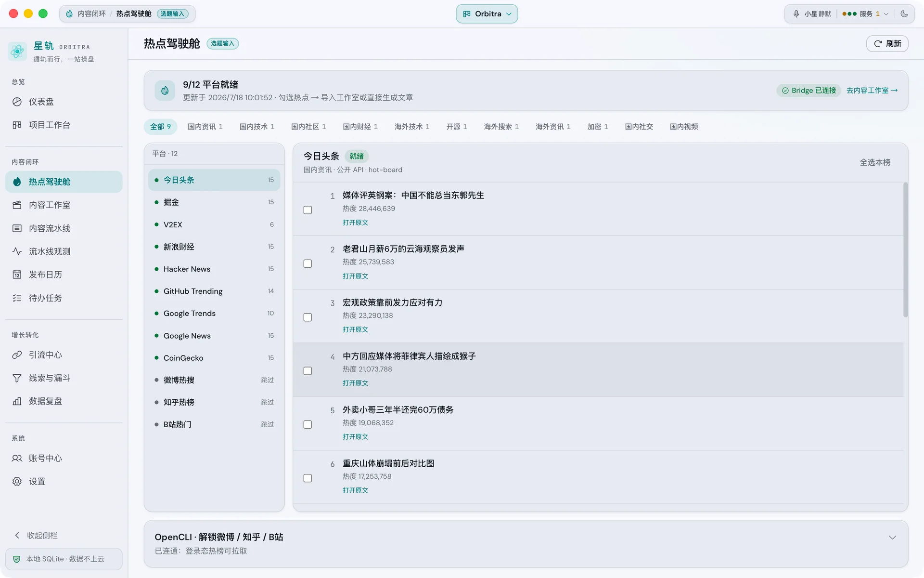924x578 pixels.
Task: Select V2EX in platform list
Action: 214,224
